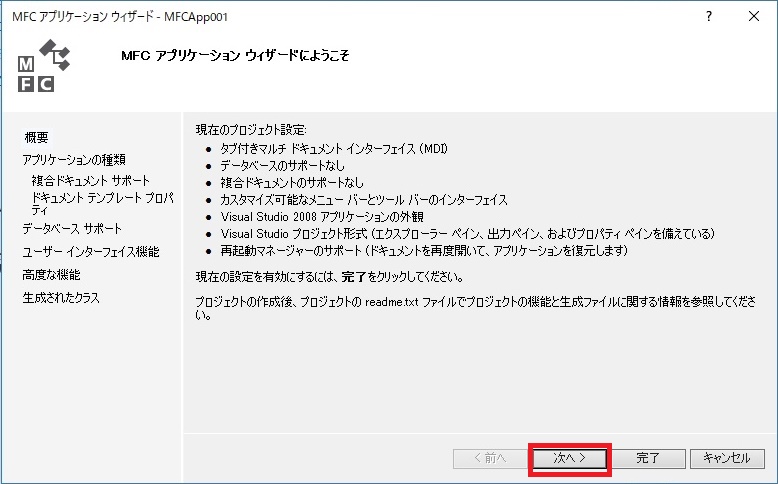Click the MFC logo icon
The image size is (778, 484).
[x=44, y=66]
